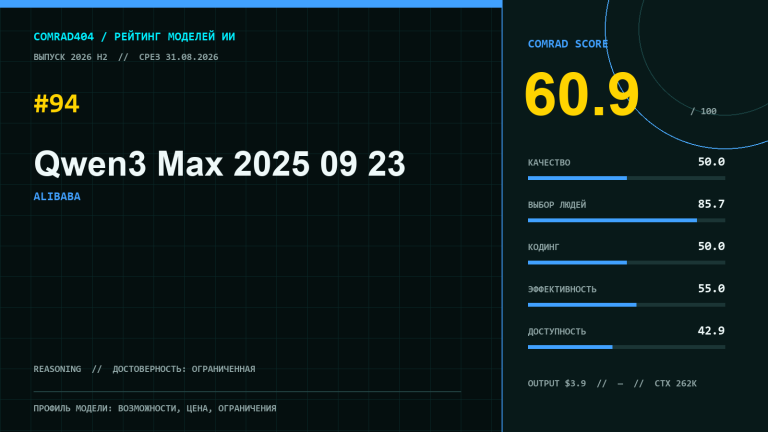
Task: Click the / 100 label
Action: pos(703,111)
